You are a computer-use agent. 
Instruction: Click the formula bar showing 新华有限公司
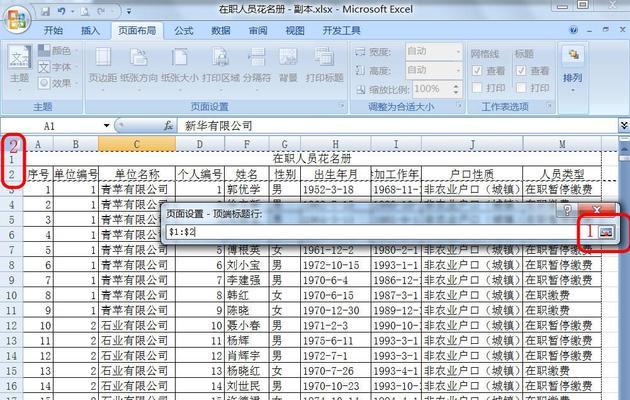coord(398,126)
